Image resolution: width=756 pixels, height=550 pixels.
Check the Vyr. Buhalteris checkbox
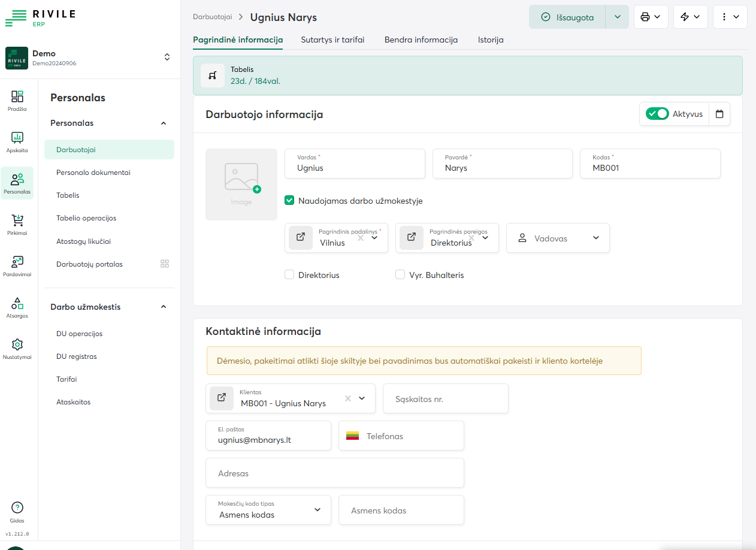401,275
